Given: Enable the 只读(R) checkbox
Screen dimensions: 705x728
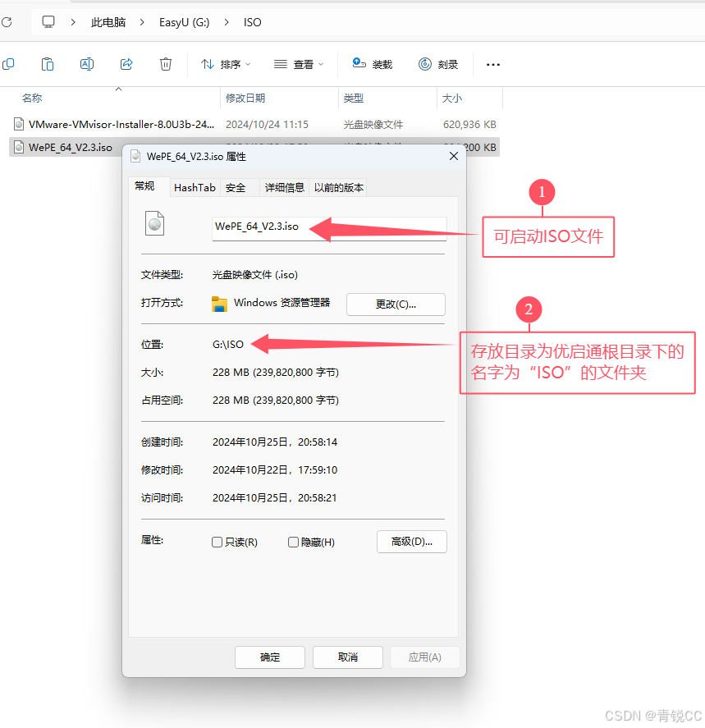Looking at the screenshot, I should point(217,542).
